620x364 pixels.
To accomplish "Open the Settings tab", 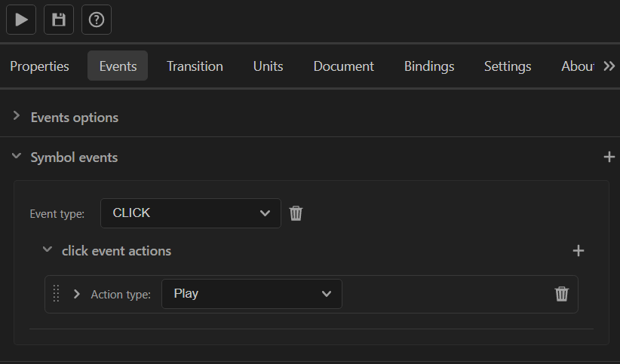I will pos(508,66).
